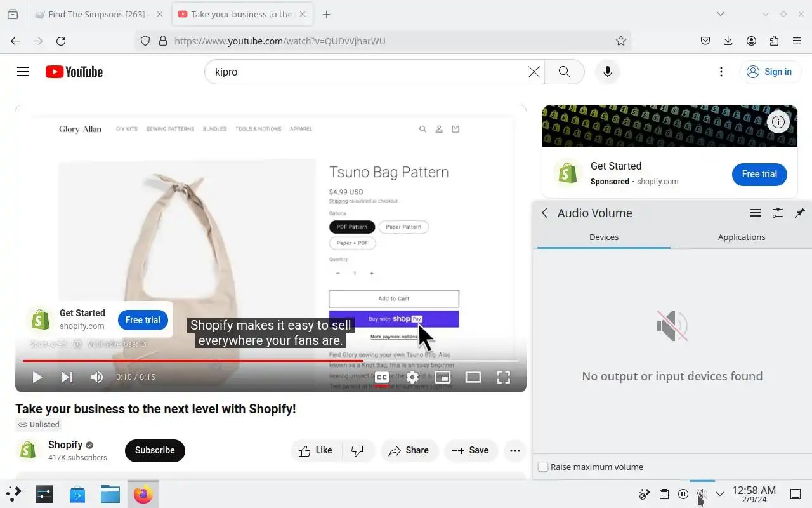Mute the video player volume
Screen dimensions: 812x508
click(96, 377)
